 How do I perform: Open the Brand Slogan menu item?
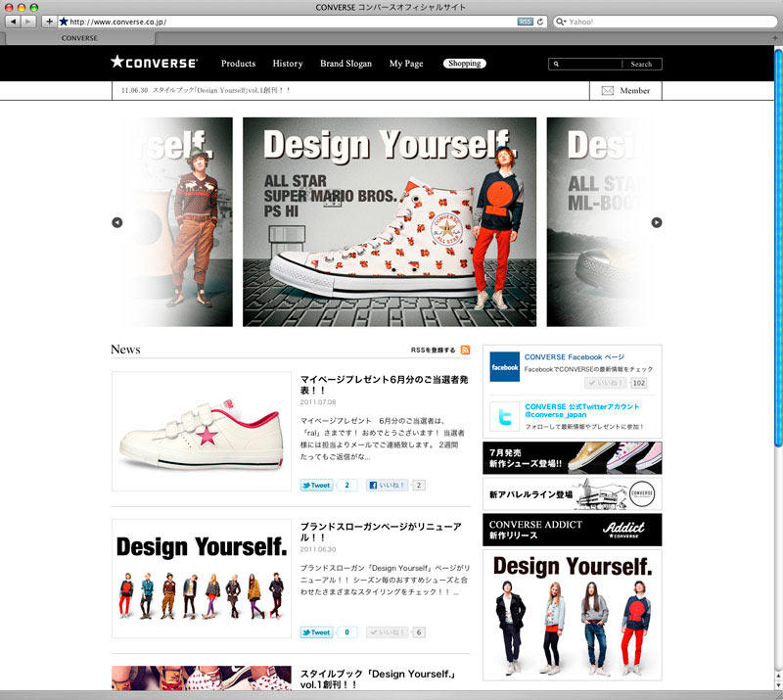[345, 64]
